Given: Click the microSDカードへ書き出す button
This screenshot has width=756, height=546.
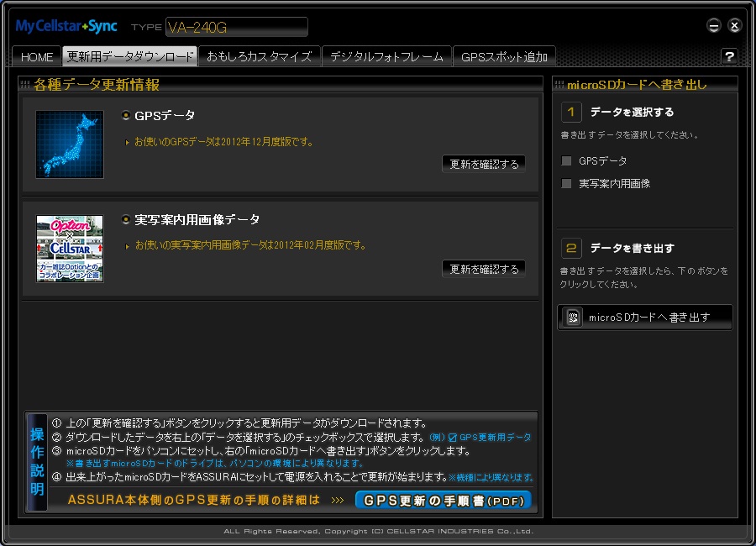Looking at the screenshot, I should 644,317.
